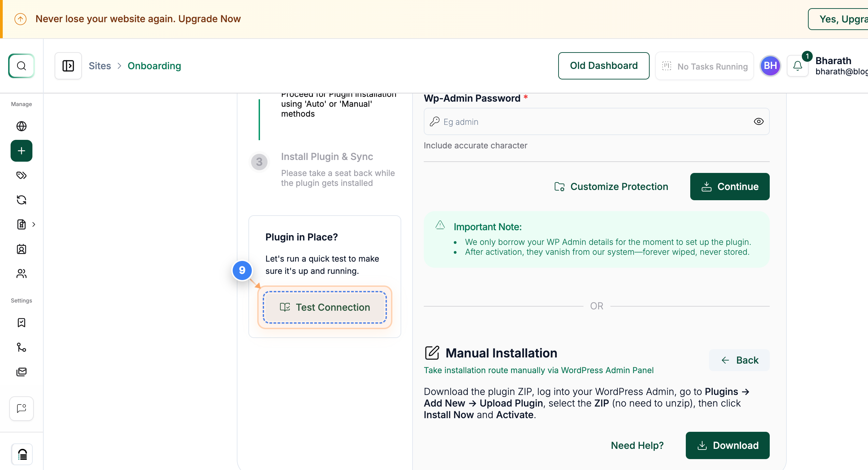The height and width of the screenshot is (470, 868).
Task: Click the Test Connection button
Action: point(325,307)
